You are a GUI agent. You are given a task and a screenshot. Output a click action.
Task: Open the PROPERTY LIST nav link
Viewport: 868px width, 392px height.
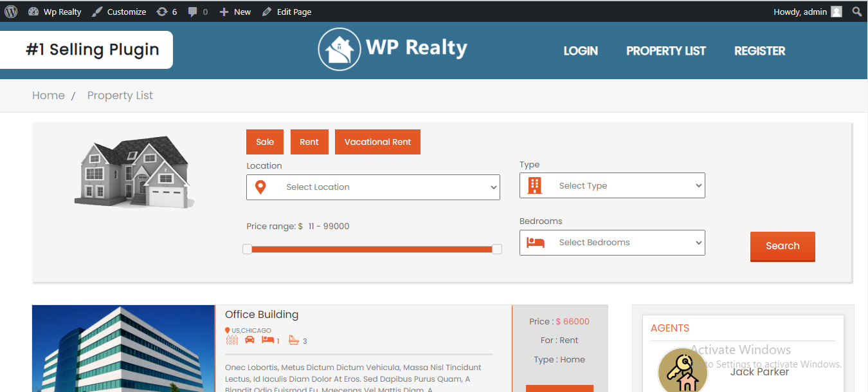click(x=666, y=51)
